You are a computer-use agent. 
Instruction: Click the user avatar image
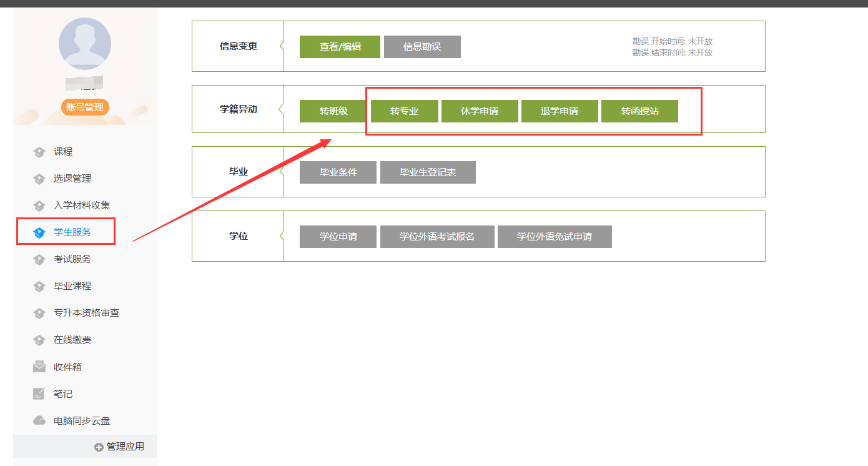pyautogui.click(x=85, y=44)
